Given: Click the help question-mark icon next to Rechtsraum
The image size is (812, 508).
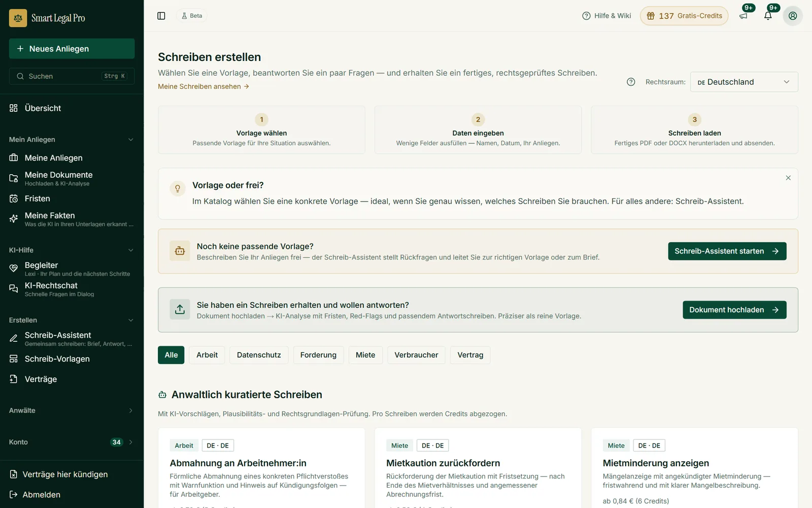Looking at the screenshot, I should click(631, 82).
